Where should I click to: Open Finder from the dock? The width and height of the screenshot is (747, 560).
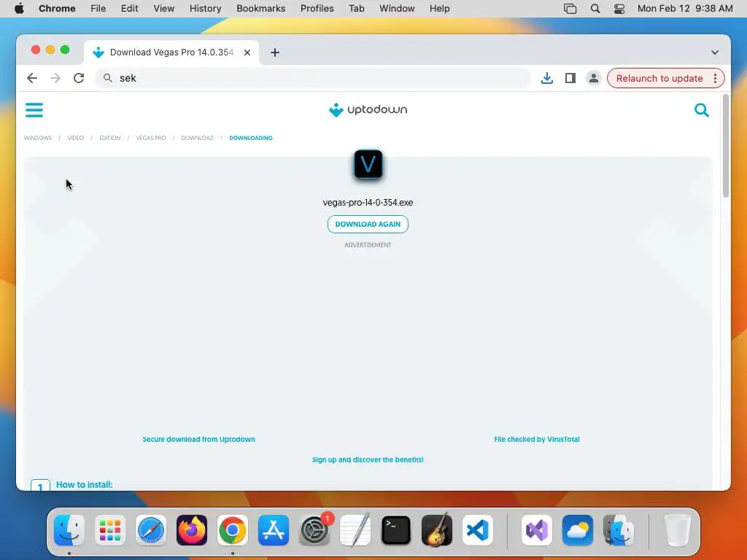(x=69, y=530)
